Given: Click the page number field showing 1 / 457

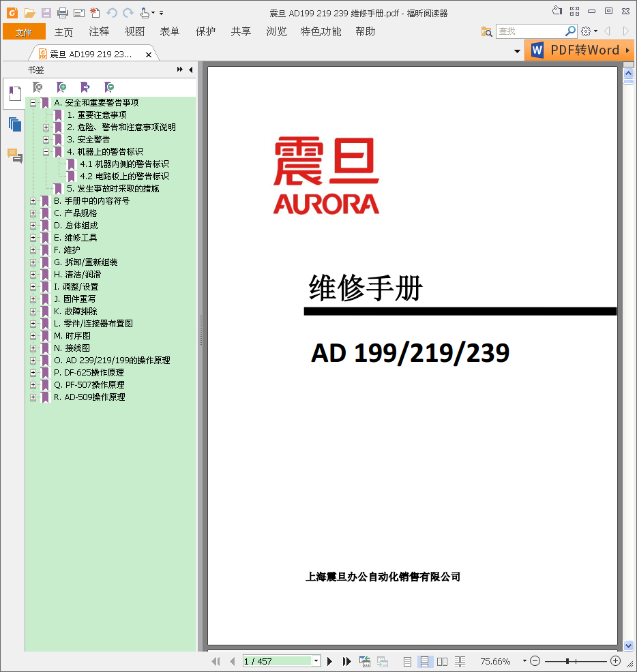Looking at the screenshot, I should pyautogui.click(x=277, y=661).
